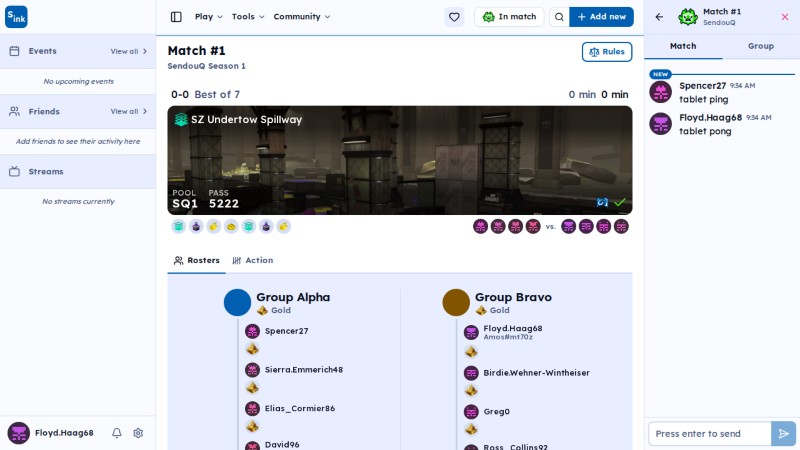This screenshot has height=450, width=800.
Task: Go back with chat panel arrow
Action: pos(659,17)
